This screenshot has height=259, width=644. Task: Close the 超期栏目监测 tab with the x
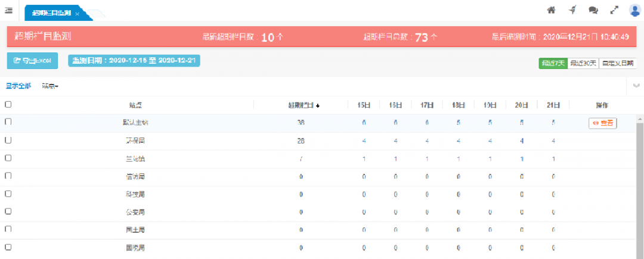tap(78, 14)
